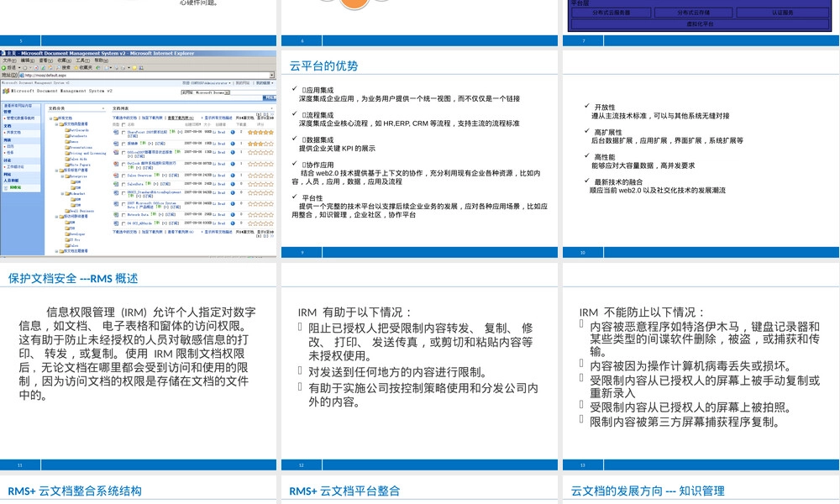Viewport: 840px width, 504px height.
Task: Click slide number 9 in the footer
Action: coord(302,253)
